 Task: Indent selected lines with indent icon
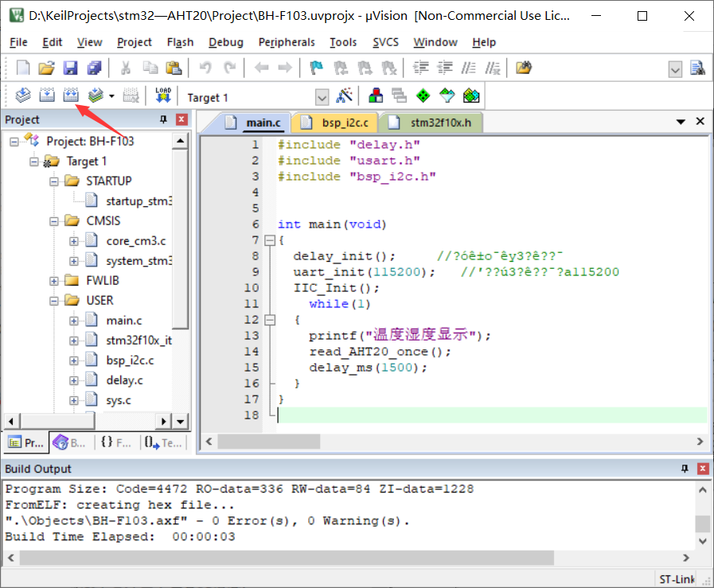pyautogui.click(x=421, y=68)
